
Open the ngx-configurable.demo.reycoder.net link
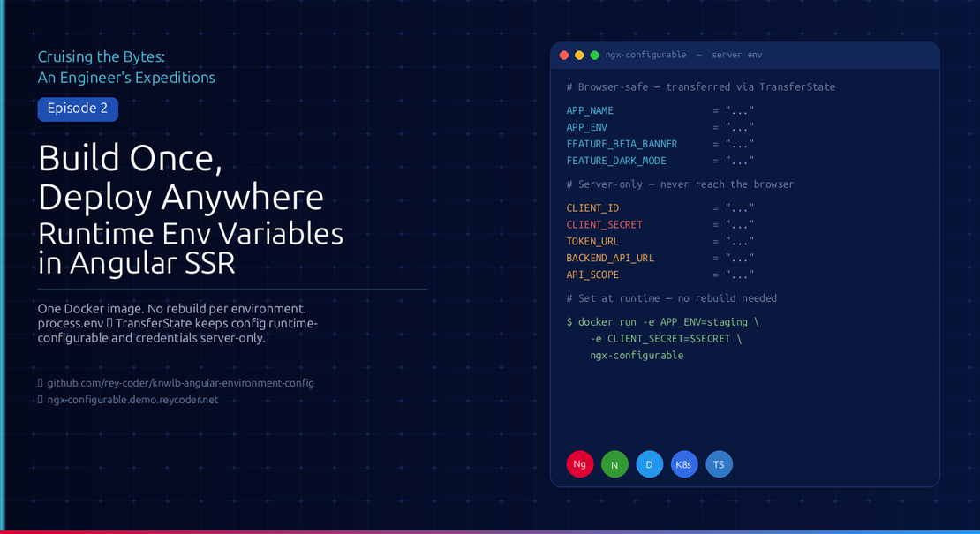[132, 400]
